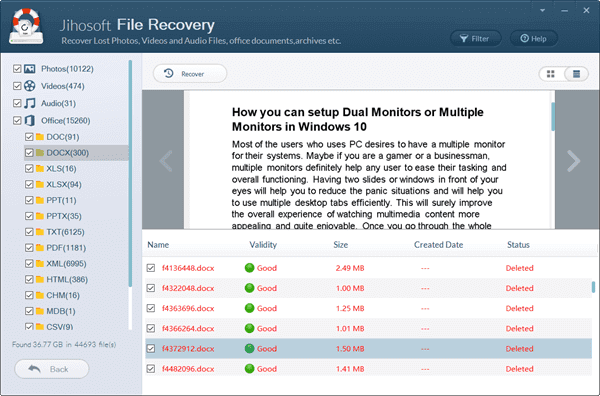
Task: Uncheck the Photos(10122) checkbox
Action: coord(17,69)
